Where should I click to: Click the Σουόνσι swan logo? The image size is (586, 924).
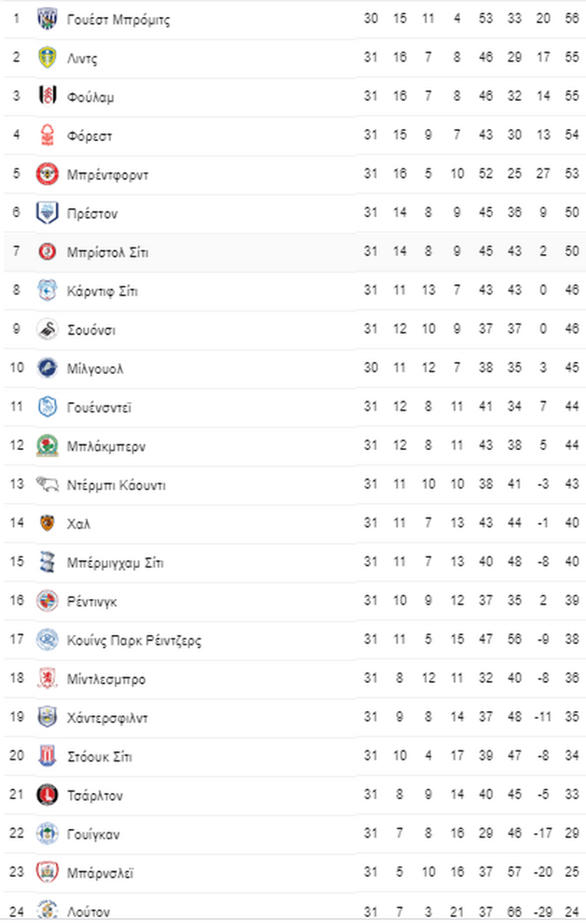point(47,330)
